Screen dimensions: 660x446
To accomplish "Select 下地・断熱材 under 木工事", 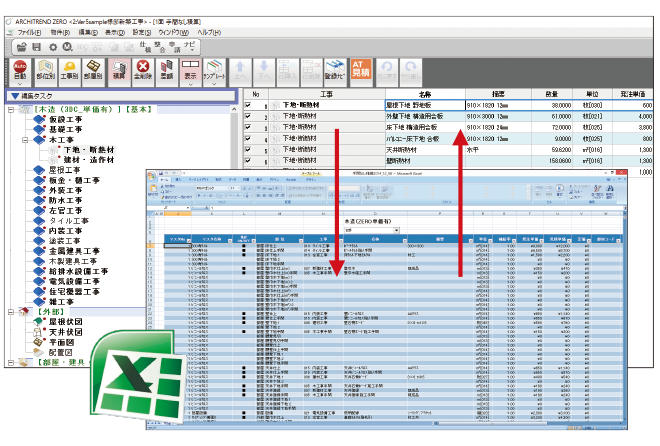I will click(x=89, y=150).
